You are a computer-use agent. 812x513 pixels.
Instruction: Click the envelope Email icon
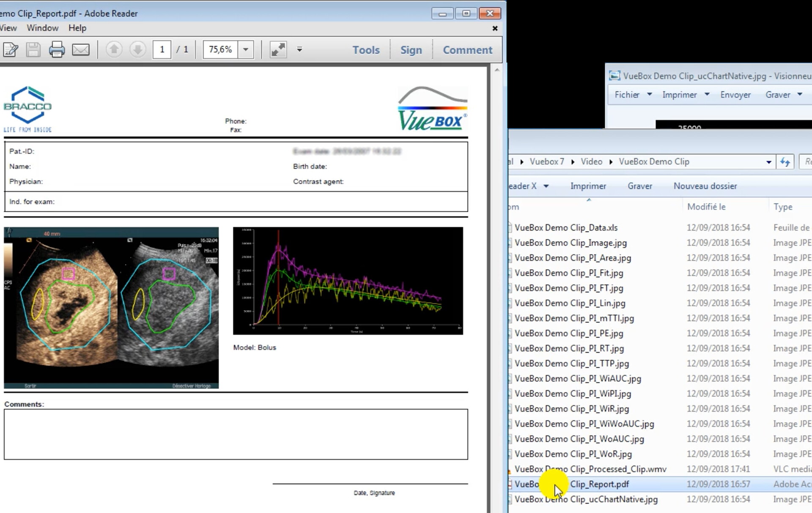point(80,50)
